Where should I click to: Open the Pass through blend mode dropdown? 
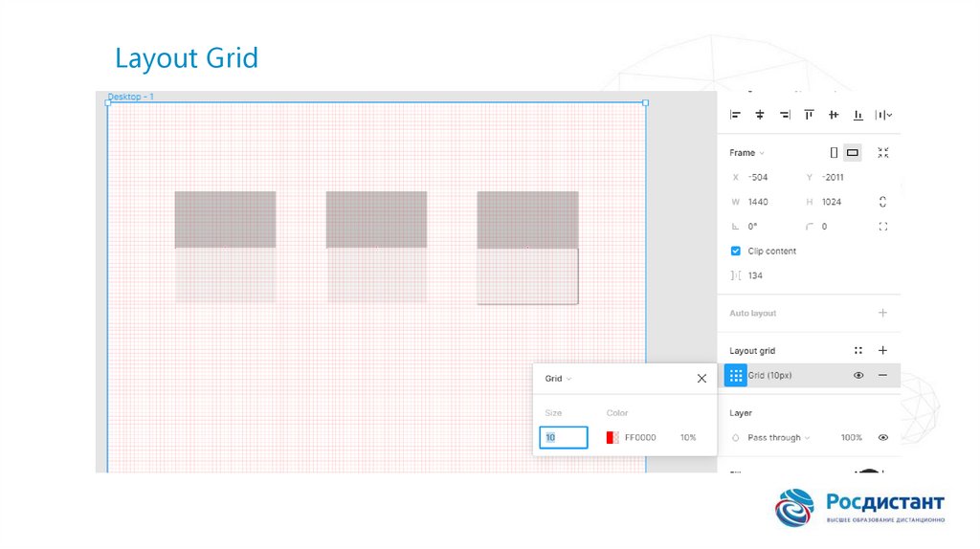pos(778,438)
